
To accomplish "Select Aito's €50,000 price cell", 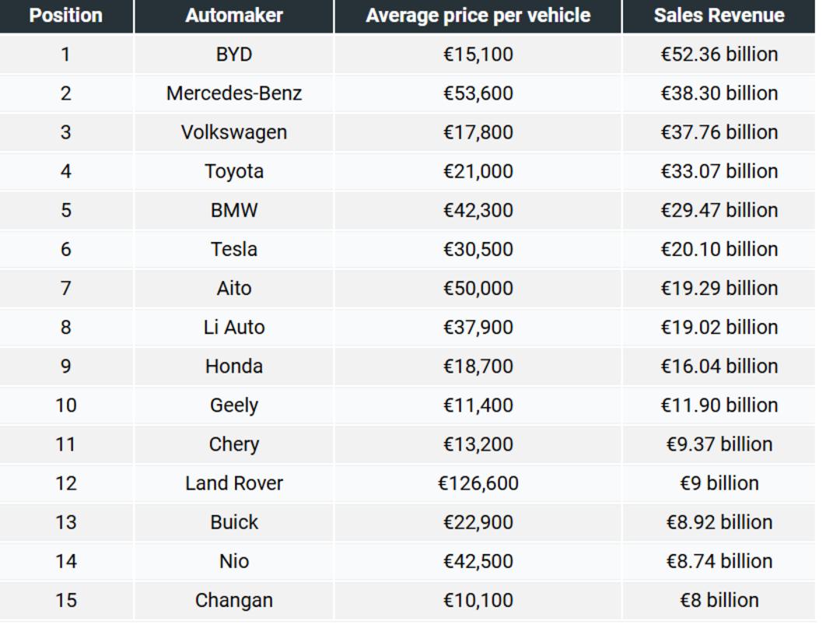I will [478, 288].
